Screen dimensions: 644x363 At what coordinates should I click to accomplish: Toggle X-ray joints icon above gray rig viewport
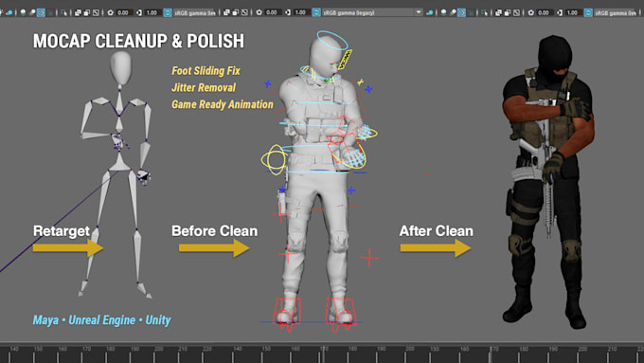[x=244, y=12]
